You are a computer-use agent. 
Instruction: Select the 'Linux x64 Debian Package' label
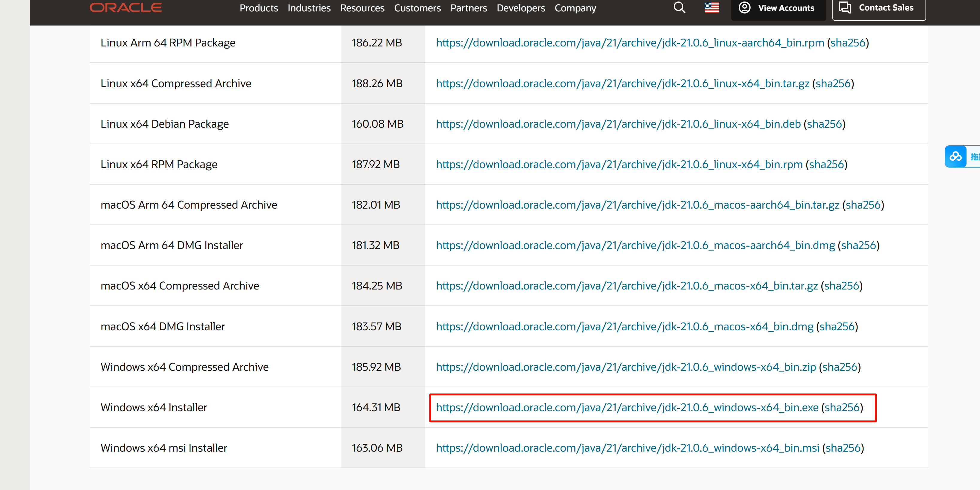pyautogui.click(x=164, y=124)
